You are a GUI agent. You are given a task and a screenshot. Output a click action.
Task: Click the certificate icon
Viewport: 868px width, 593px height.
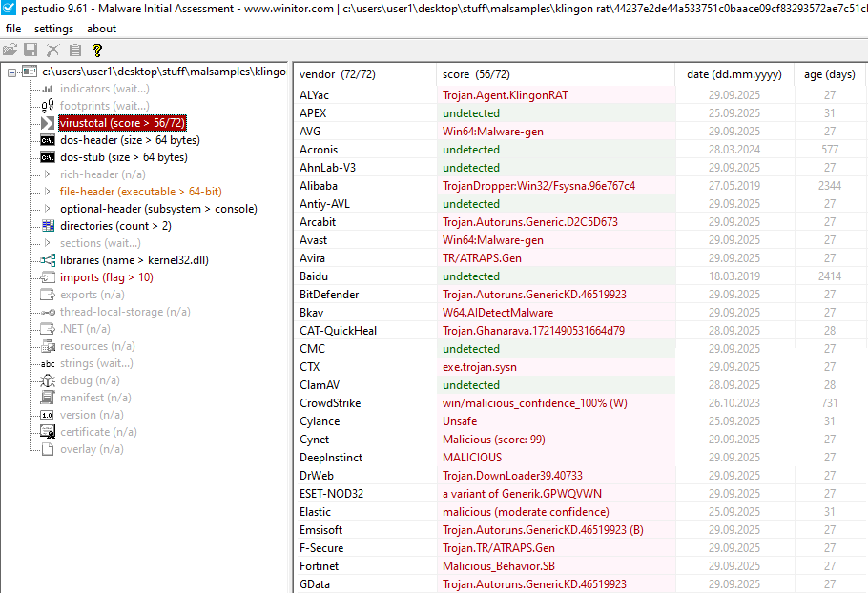[x=48, y=432]
